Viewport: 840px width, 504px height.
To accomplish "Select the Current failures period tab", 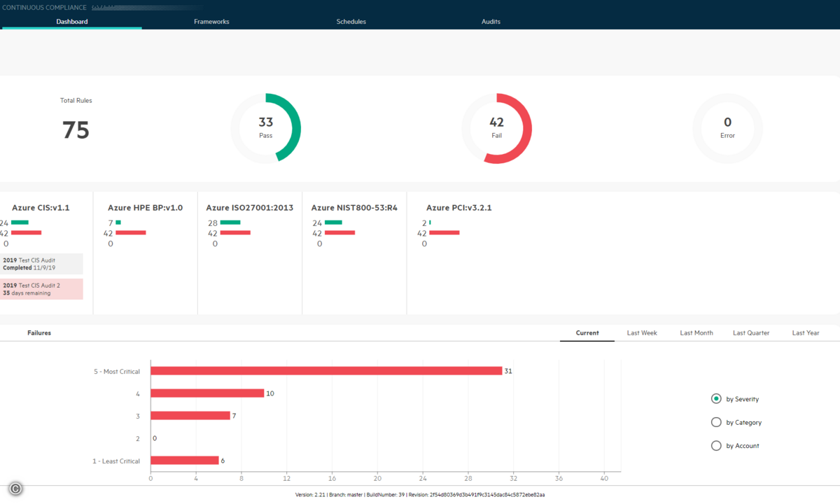I will [x=587, y=333].
